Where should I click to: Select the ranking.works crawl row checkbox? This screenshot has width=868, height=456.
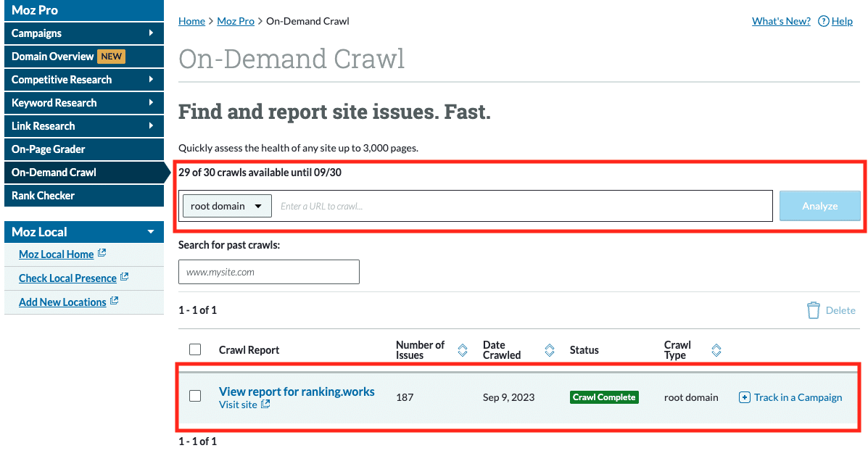pyautogui.click(x=195, y=396)
